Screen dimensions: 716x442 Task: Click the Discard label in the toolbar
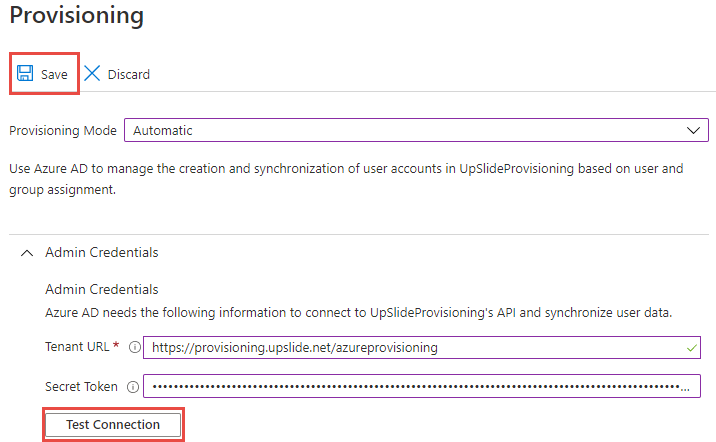pyautogui.click(x=128, y=74)
